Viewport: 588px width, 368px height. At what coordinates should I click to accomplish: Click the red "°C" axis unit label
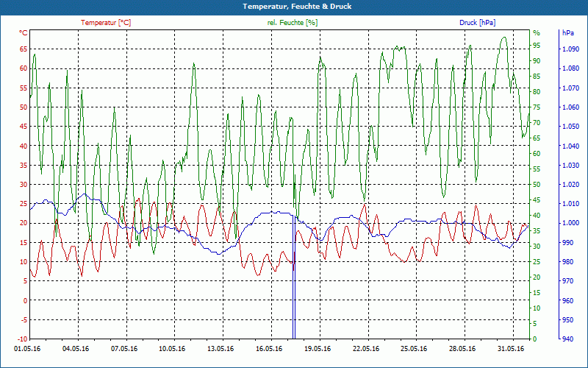pos(24,33)
